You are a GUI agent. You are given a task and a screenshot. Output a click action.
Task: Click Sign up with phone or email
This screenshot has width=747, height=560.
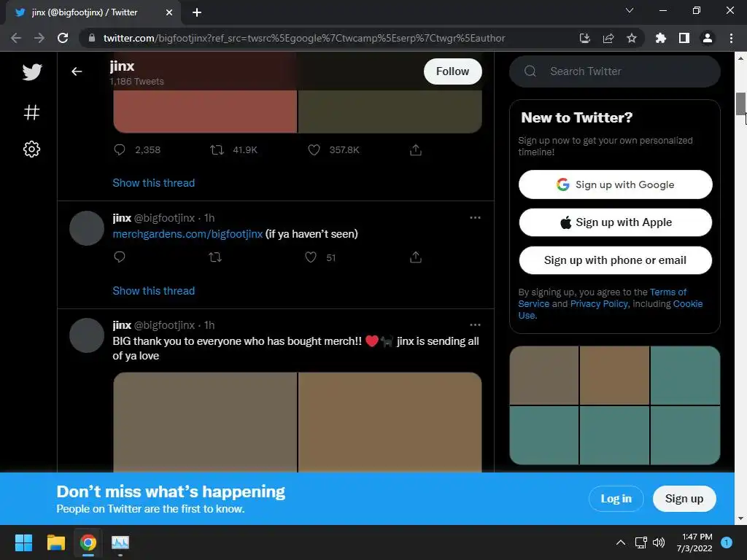click(x=615, y=260)
